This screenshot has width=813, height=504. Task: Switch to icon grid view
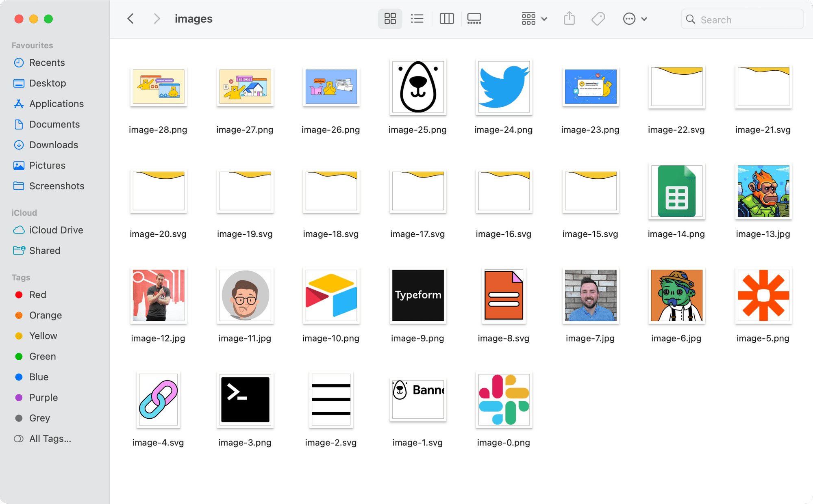click(390, 19)
